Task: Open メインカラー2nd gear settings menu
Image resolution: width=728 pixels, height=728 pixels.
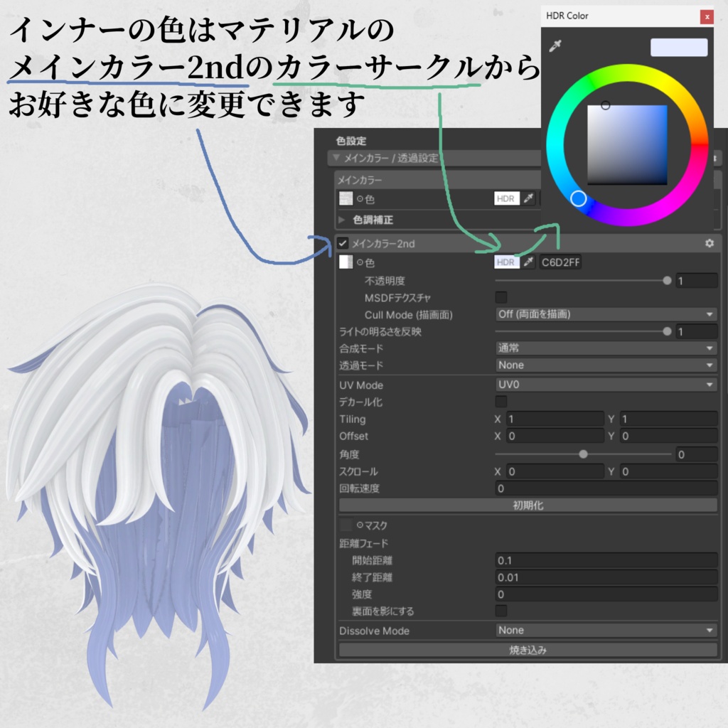Action: click(710, 243)
